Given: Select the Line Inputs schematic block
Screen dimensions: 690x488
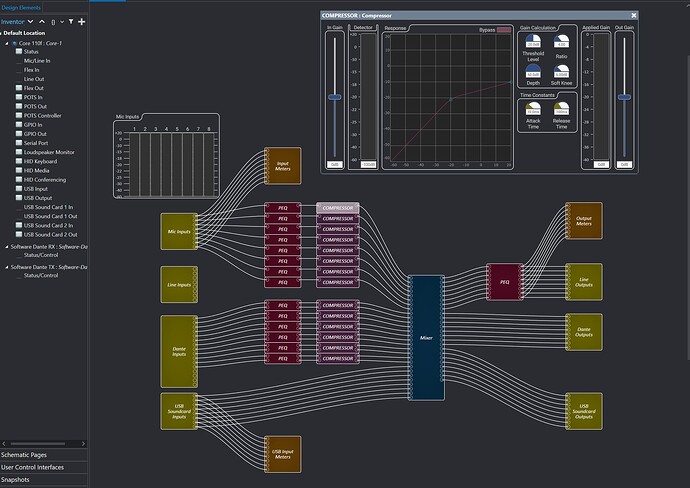Looking at the screenshot, I should (179, 285).
